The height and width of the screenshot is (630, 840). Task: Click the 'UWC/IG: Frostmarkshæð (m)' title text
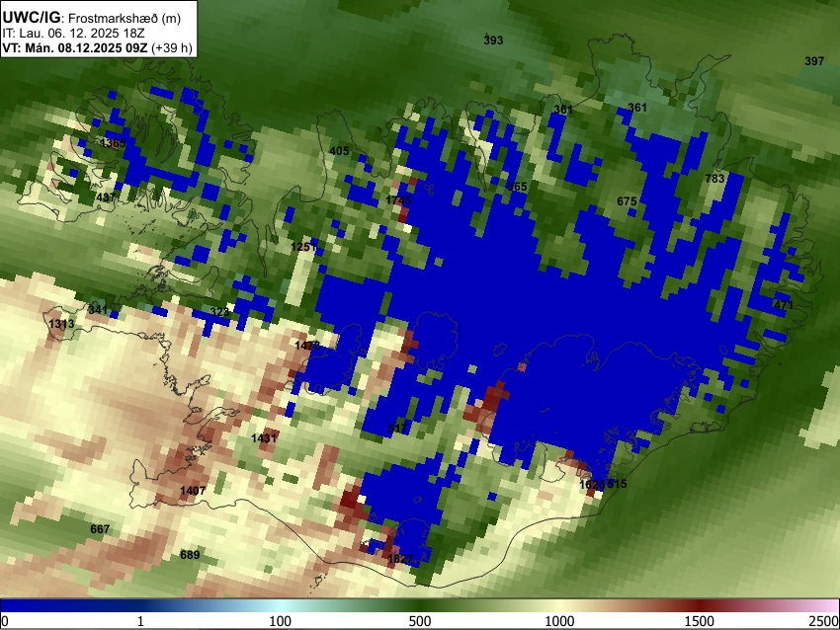tap(92, 18)
